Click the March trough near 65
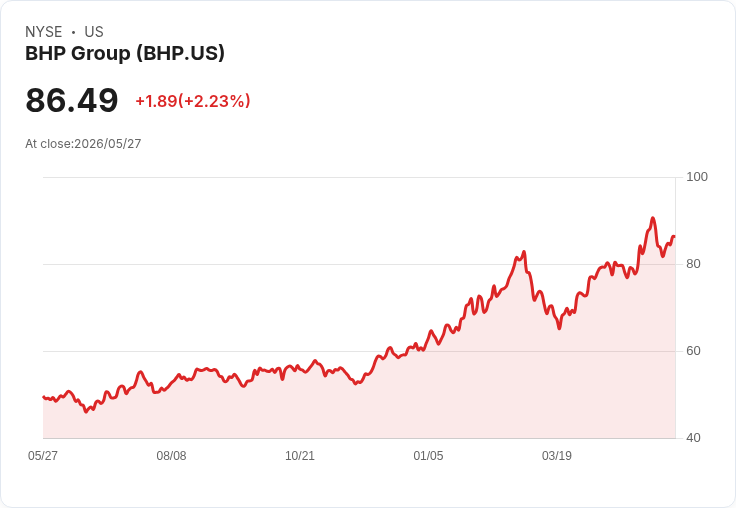Viewport: 736px width, 508px height. pos(559,328)
